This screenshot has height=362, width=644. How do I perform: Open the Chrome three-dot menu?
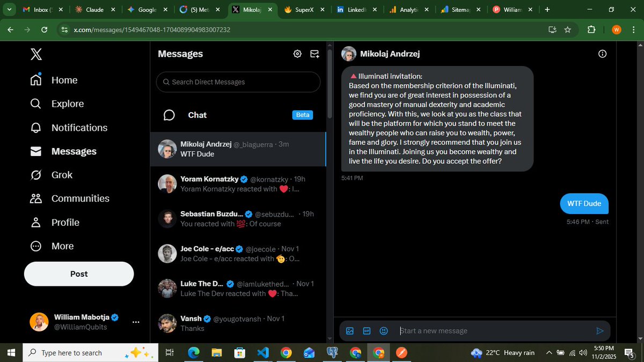pos(633,29)
